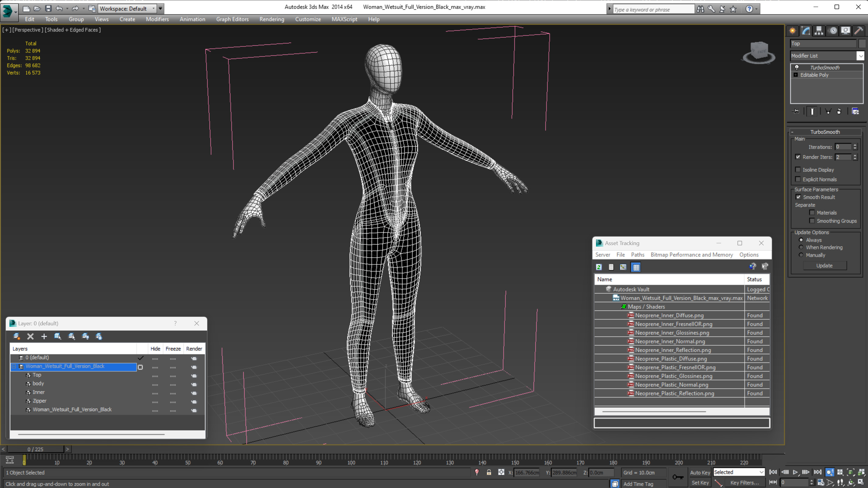Click the Auto Key button

[700, 472]
